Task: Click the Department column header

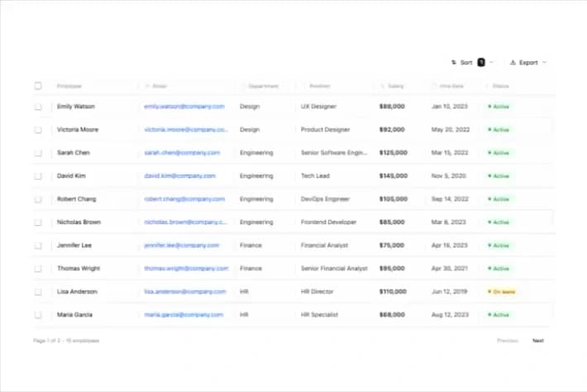Action: (x=260, y=86)
